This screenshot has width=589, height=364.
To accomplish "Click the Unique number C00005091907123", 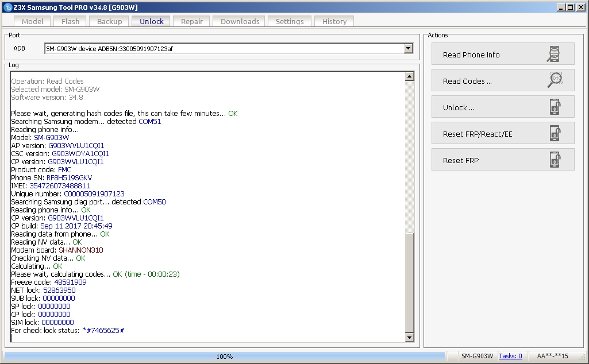I will coord(94,194).
